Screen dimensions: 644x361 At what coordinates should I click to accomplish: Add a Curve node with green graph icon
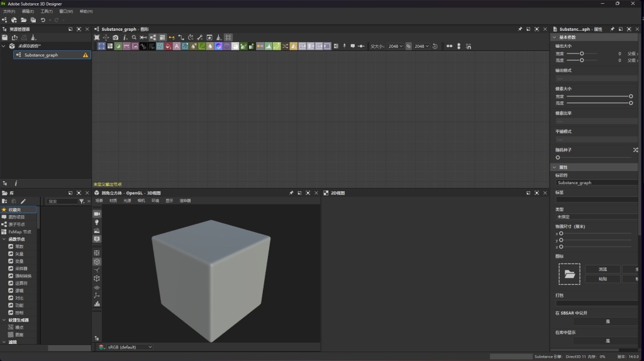click(x=202, y=47)
